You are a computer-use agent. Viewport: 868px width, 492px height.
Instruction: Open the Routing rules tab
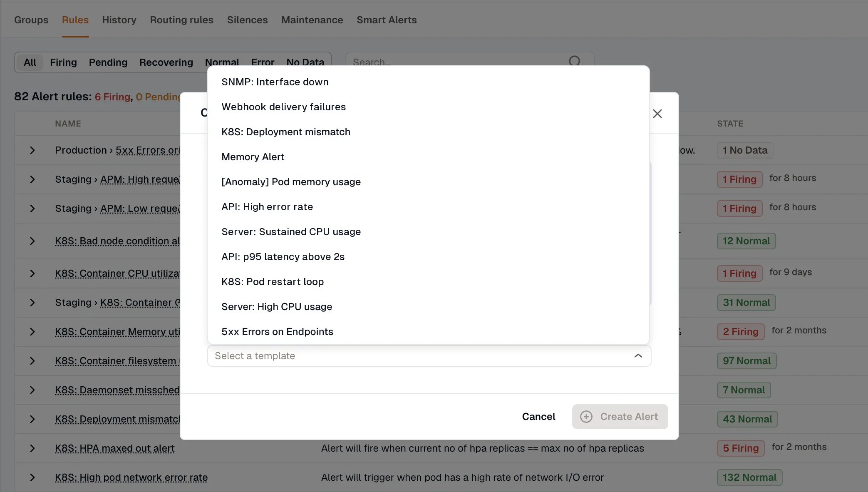point(182,20)
